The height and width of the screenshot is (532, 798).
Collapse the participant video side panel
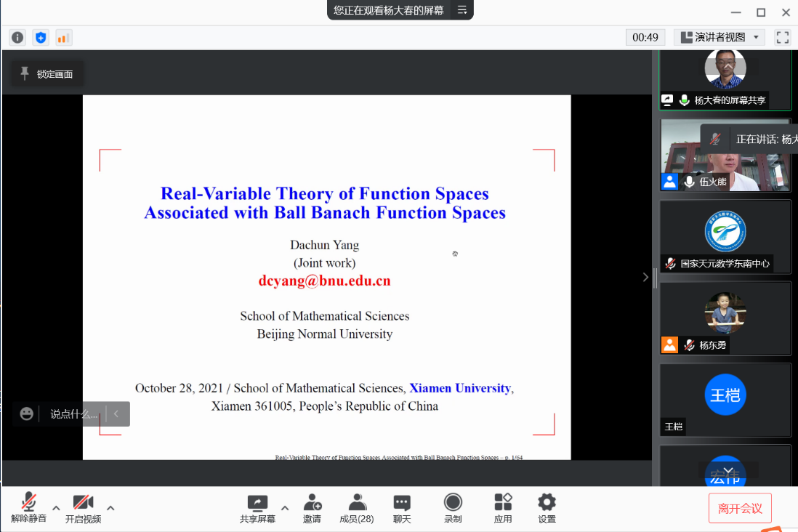pyautogui.click(x=645, y=277)
